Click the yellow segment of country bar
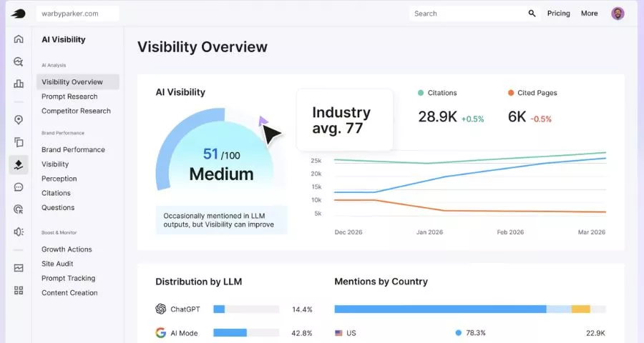The width and height of the screenshot is (644, 343). pyautogui.click(x=581, y=309)
